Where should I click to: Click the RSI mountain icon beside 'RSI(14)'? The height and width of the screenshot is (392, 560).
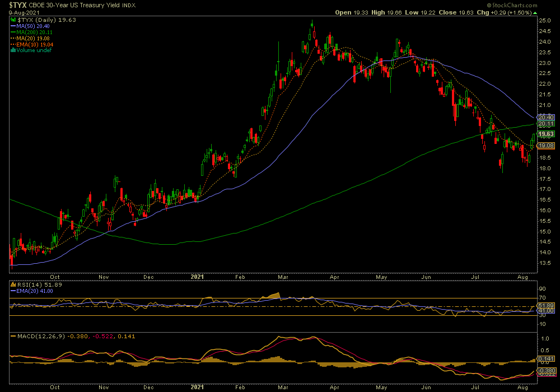click(x=13, y=285)
